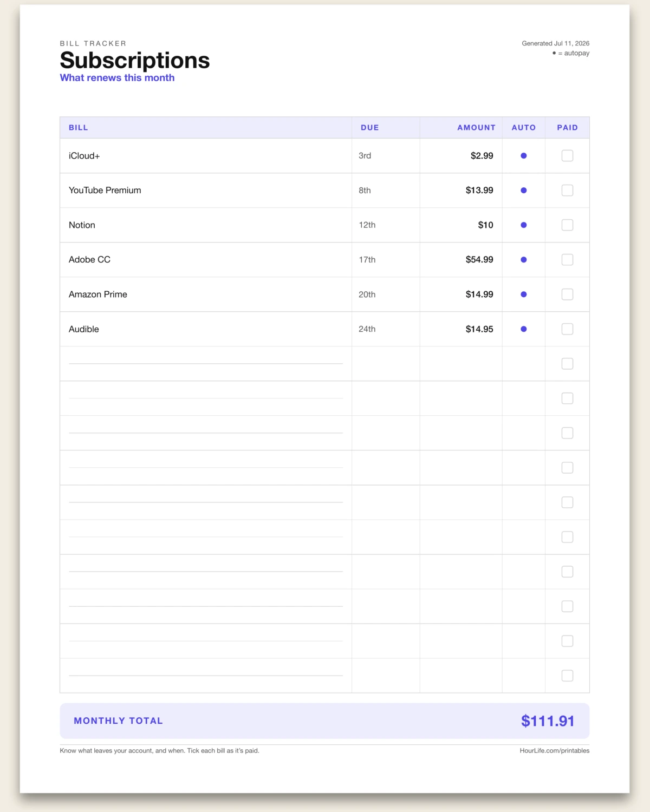Viewport: 650px width, 812px height.
Task: Select the Notion autopay dot
Action: [x=524, y=225]
